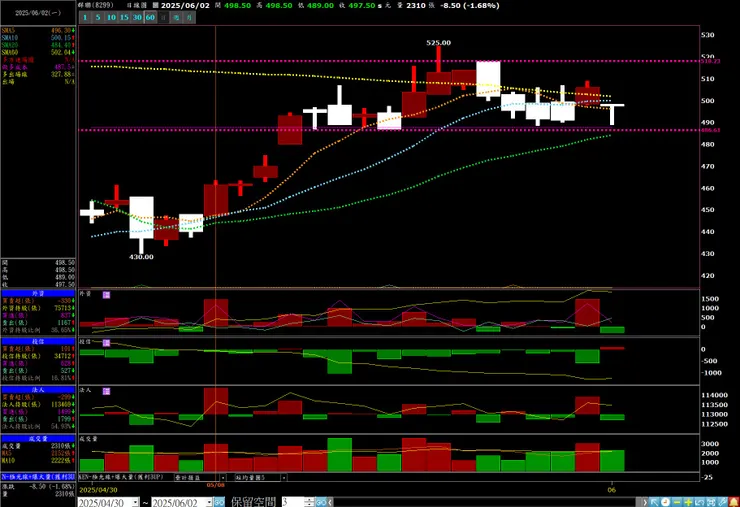Click the 05/08 date marker on the time axis
This screenshot has width=740, height=507.
coord(216,485)
